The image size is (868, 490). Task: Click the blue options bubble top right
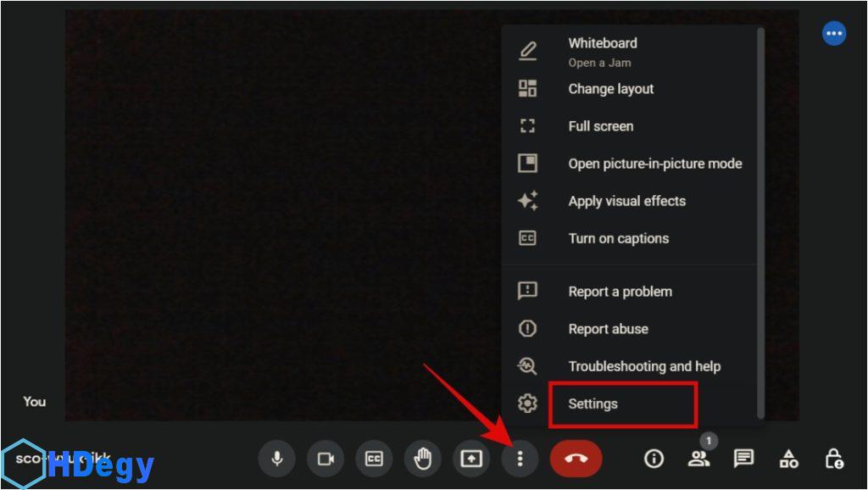pos(834,33)
